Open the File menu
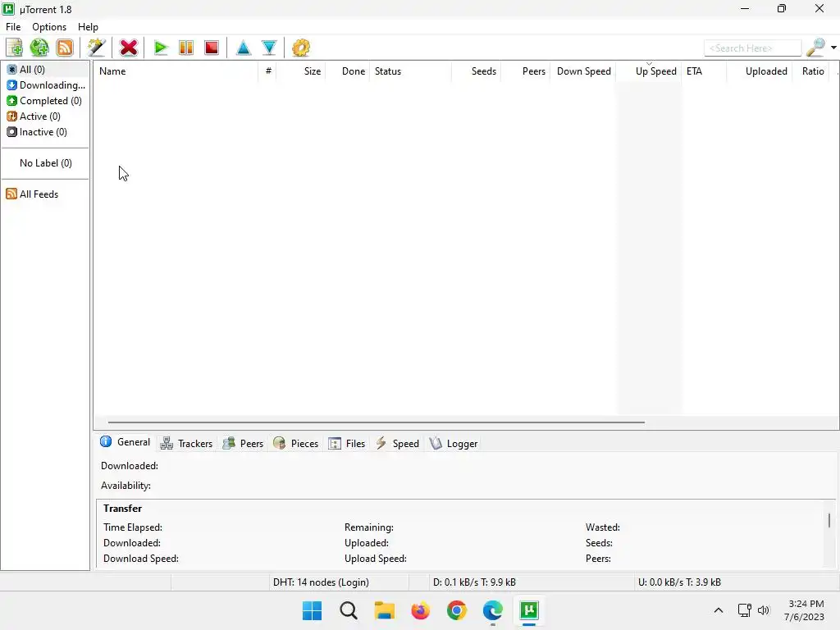 coord(13,27)
